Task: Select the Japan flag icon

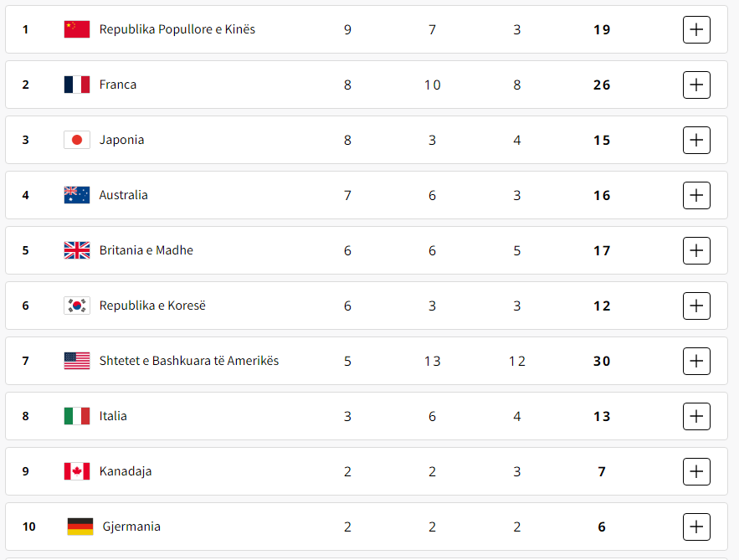Action: tap(77, 140)
